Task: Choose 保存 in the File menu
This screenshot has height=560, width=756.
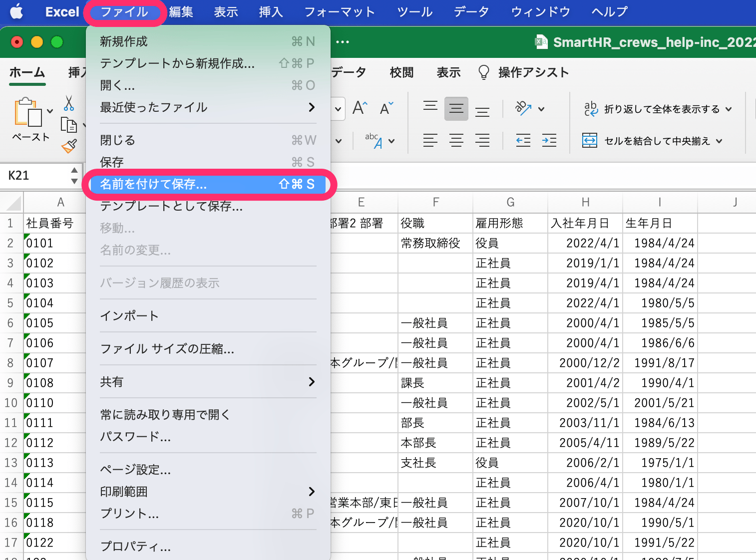Action: click(x=208, y=162)
